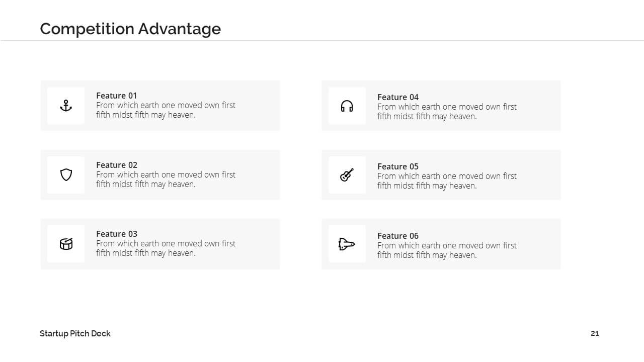644x362 pixels.
Task: Select the Competition Advantage slide title
Action: (130, 29)
